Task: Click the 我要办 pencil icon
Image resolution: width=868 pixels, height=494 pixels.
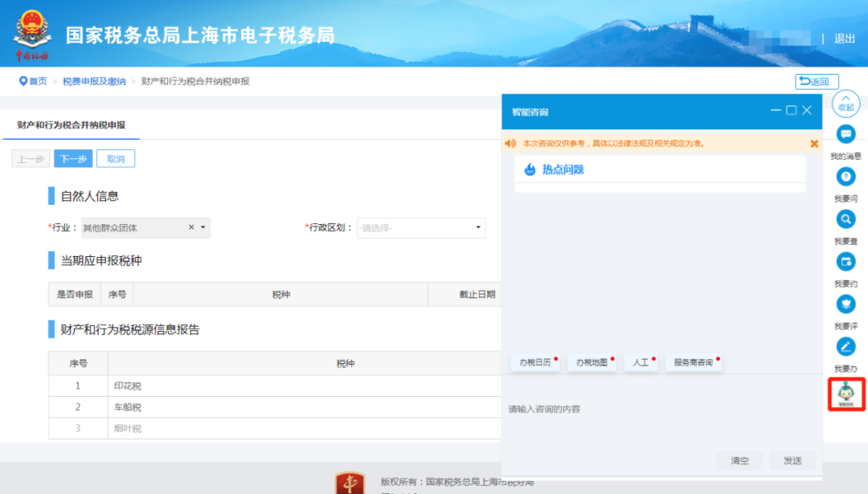Action: point(845,346)
